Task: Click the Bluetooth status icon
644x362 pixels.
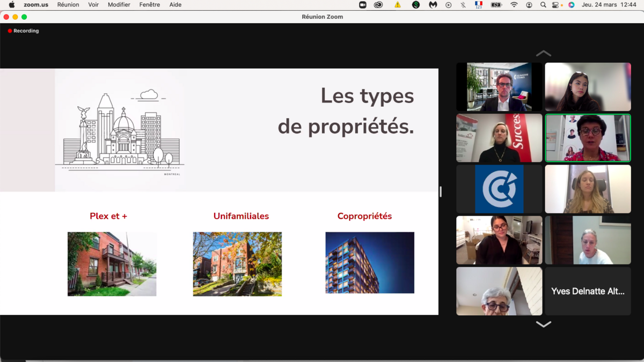Action: [463, 5]
